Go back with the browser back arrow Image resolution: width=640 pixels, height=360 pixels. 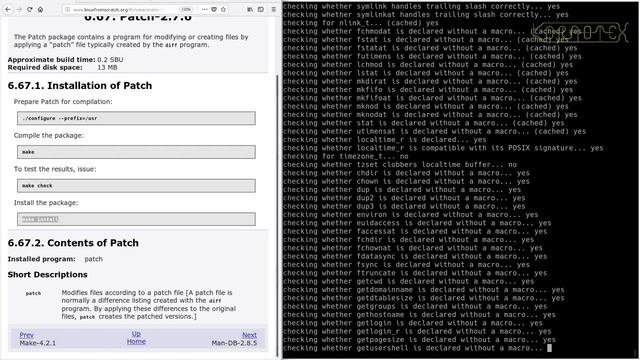tap(8, 9)
